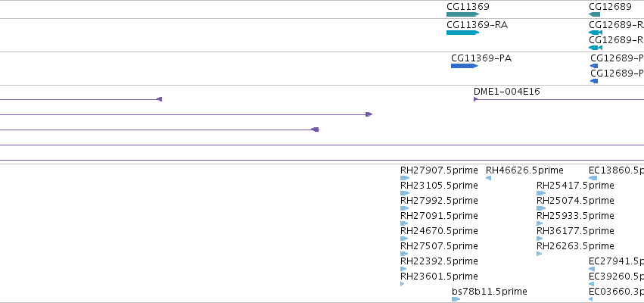Click the RH26263.5prime EST arrow

(540, 254)
